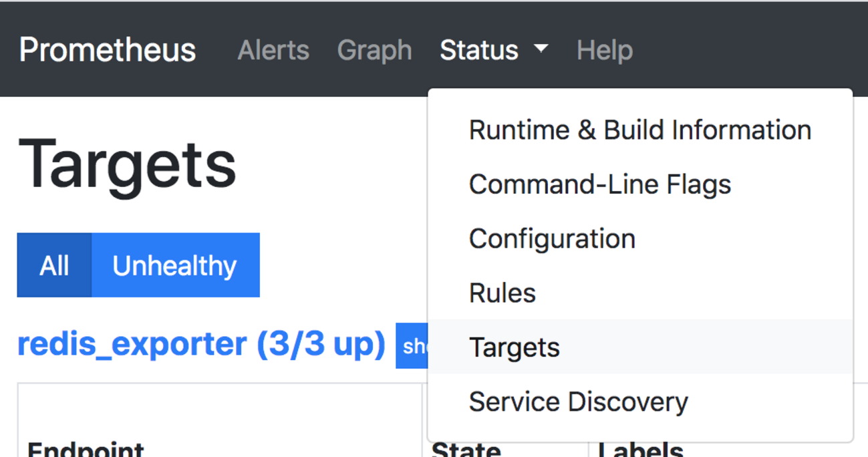This screenshot has height=457, width=868.
Task: Open the Alerts page
Action: 273,50
